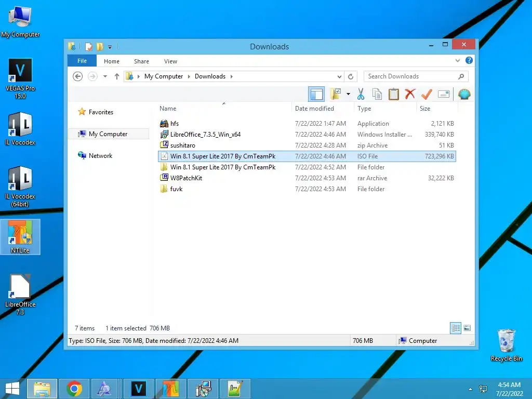Open the folder options dropdown arrow
Screen dimensions: 532x399
tap(348, 94)
